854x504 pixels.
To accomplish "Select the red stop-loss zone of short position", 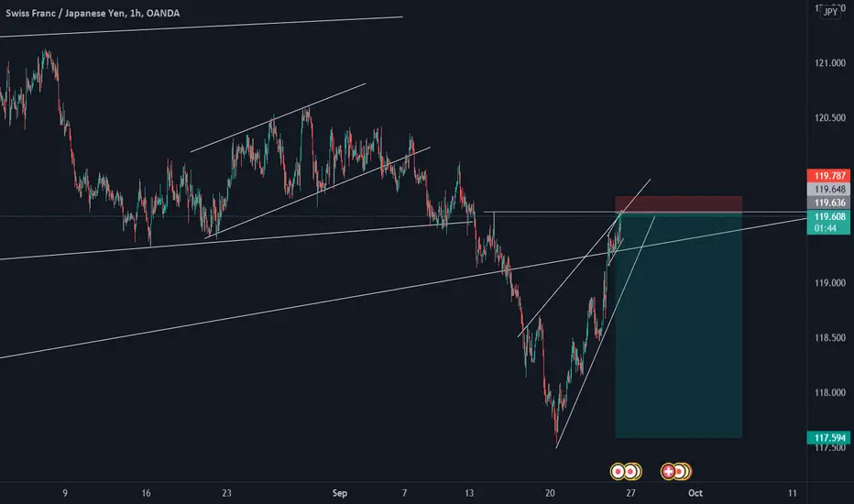I will pos(679,205).
